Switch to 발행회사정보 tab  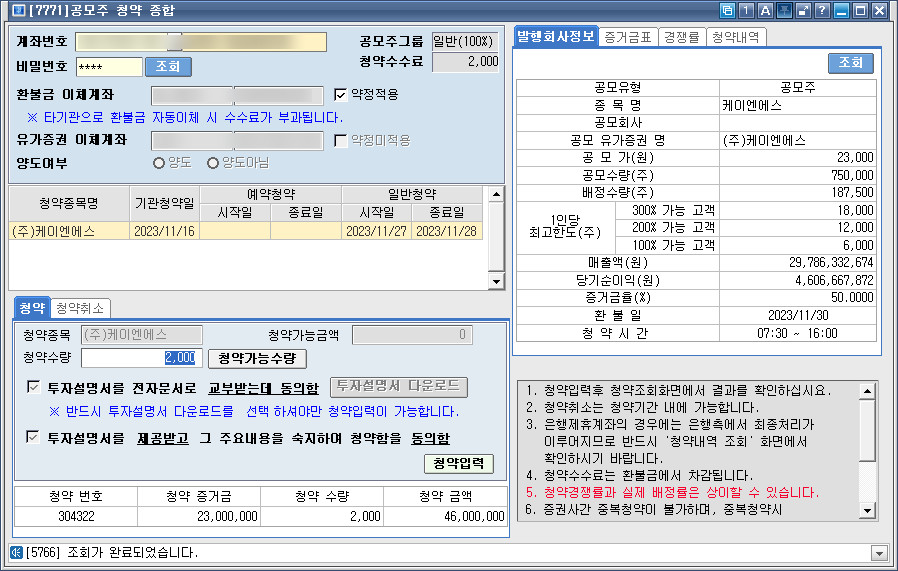pyautogui.click(x=556, y=37)
